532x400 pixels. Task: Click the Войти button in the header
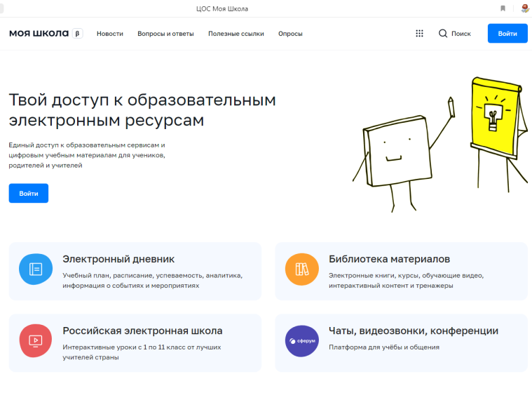(x=507, y=33)
